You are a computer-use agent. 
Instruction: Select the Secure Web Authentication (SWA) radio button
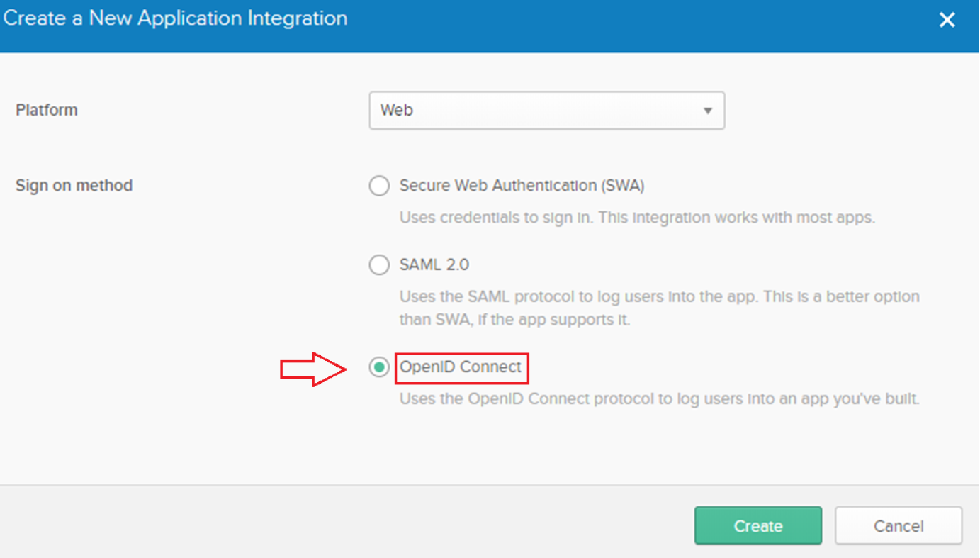379,185
